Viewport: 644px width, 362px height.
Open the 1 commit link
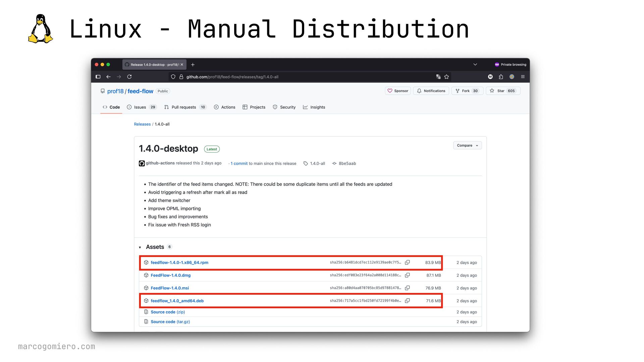[x=239, y=164]
